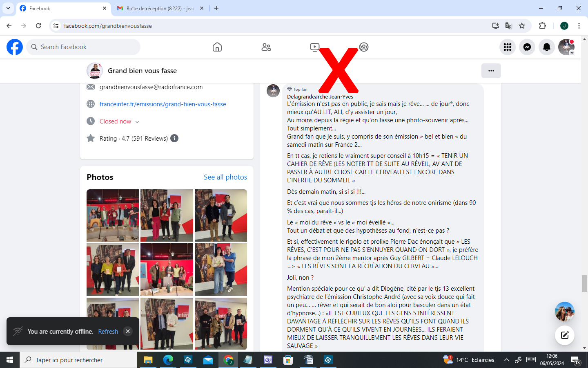Open the Groups icon in navigation

pos(364,47)
